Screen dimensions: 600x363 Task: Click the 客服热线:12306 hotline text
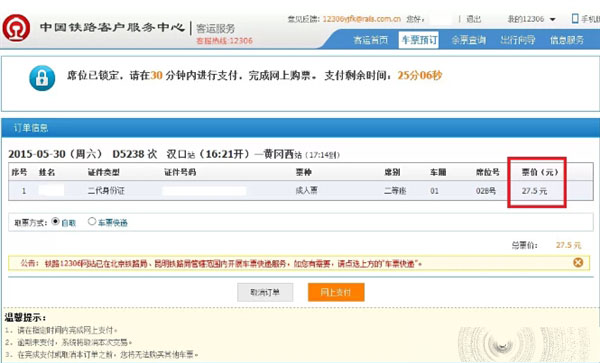click(x=224, y=41)
